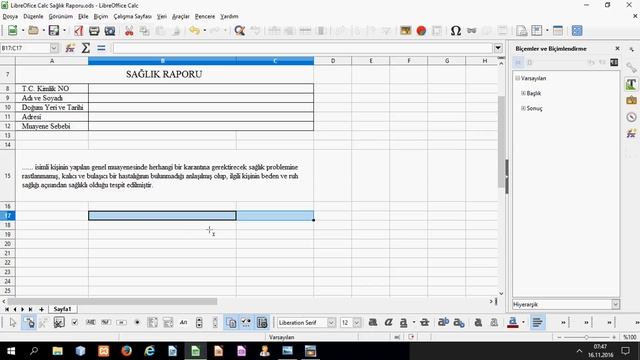Adjust the status bar zoom slider
Screen dimensions: 640x360
586,337
